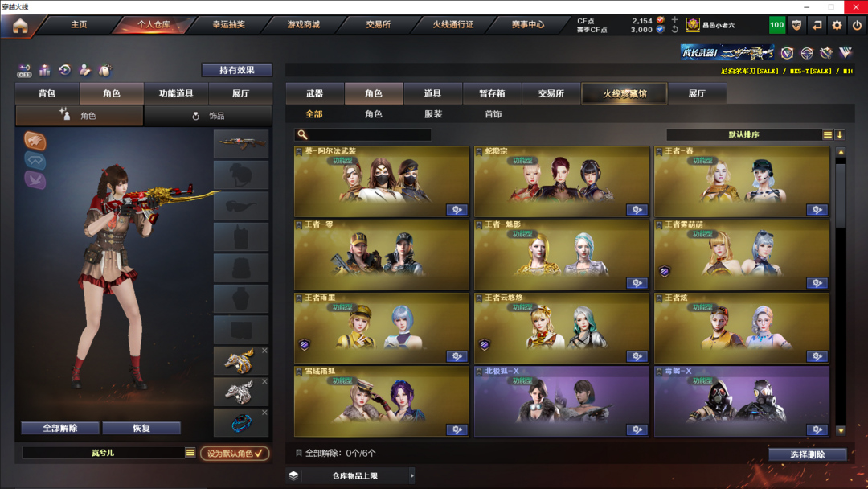Expand the 仓库物品上限 arrow
The width and height of the screenshot is (868, 489).
pyautogui.click(x=411, y=475)
